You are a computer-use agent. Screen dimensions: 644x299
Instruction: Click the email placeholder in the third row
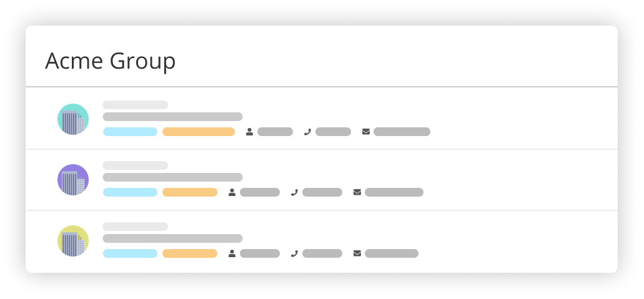pyautogui.click(x=392, y=253)
